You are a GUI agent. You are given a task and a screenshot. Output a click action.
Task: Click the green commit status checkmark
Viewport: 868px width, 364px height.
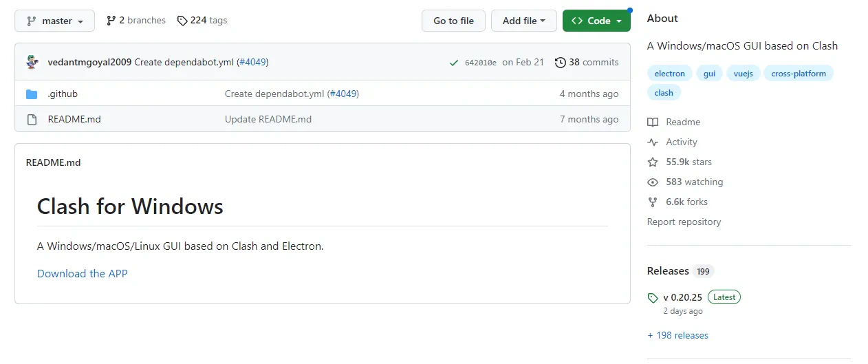point(453,63)
